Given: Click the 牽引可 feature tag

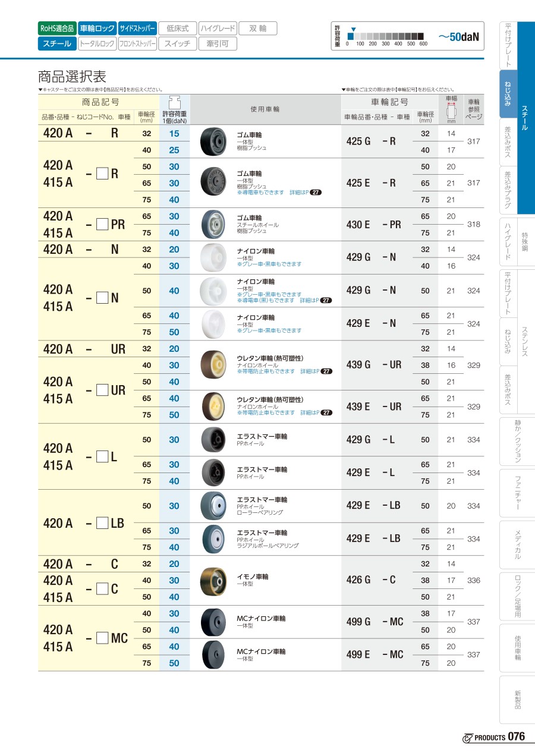Looking at the screenshot, I should 218,43.
